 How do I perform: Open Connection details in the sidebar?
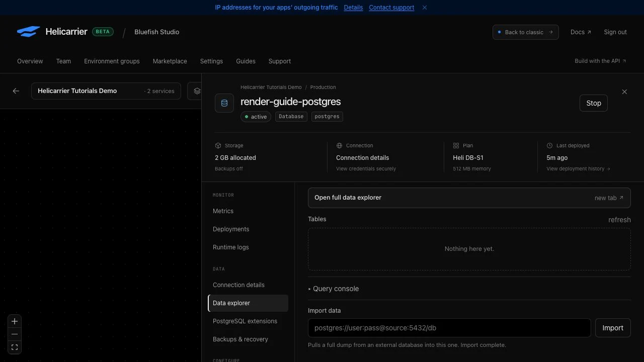(x=248, y=285)
